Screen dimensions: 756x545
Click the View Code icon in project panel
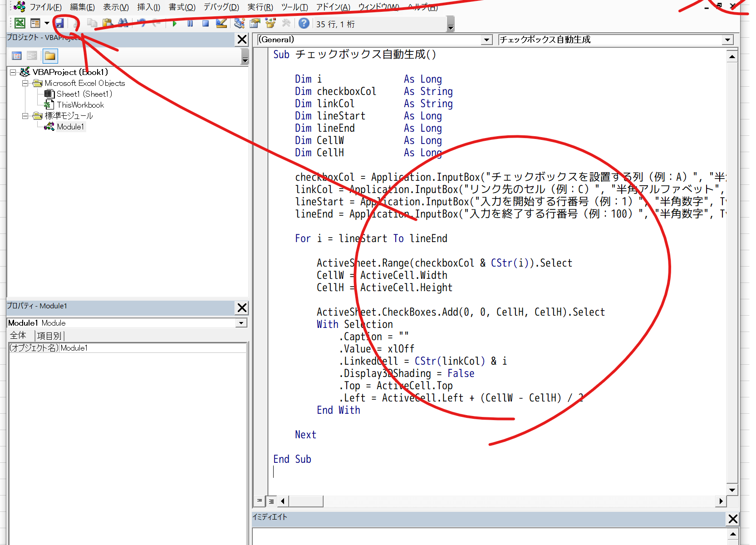pyautogui.click(x=17, y=56)
